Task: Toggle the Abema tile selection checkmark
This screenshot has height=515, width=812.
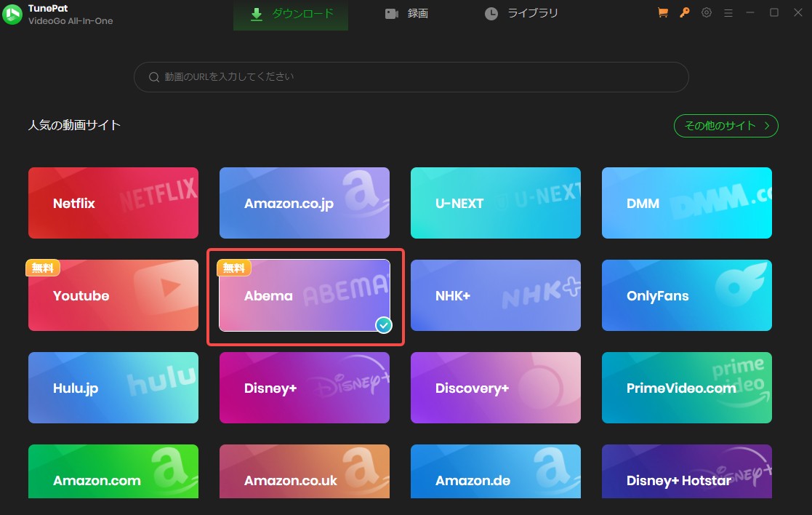Action: 382,326
